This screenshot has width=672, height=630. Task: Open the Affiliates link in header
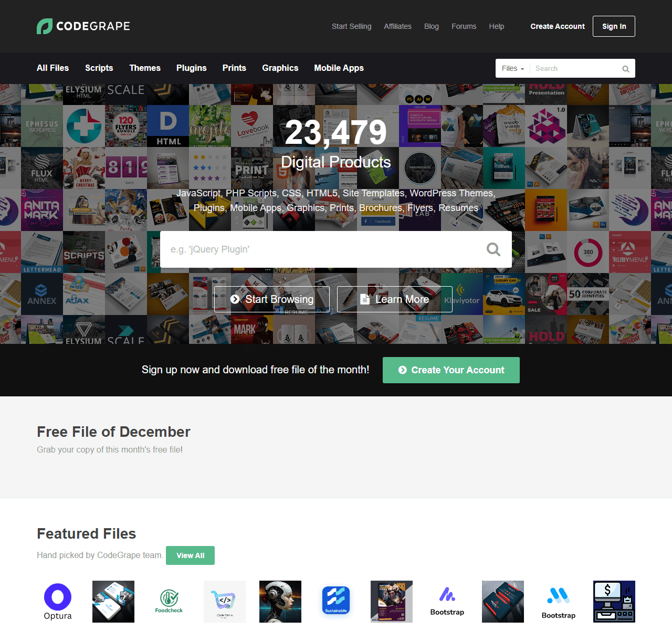click(x=397, y=26)
